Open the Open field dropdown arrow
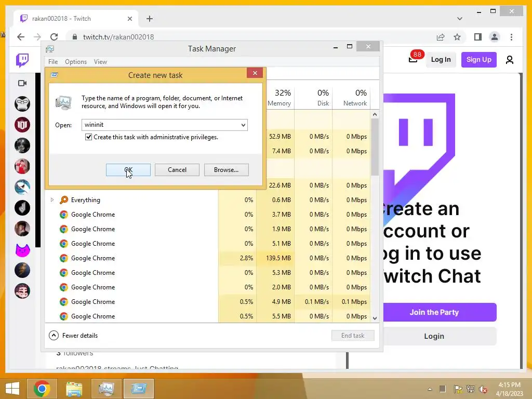 (243, 125)
